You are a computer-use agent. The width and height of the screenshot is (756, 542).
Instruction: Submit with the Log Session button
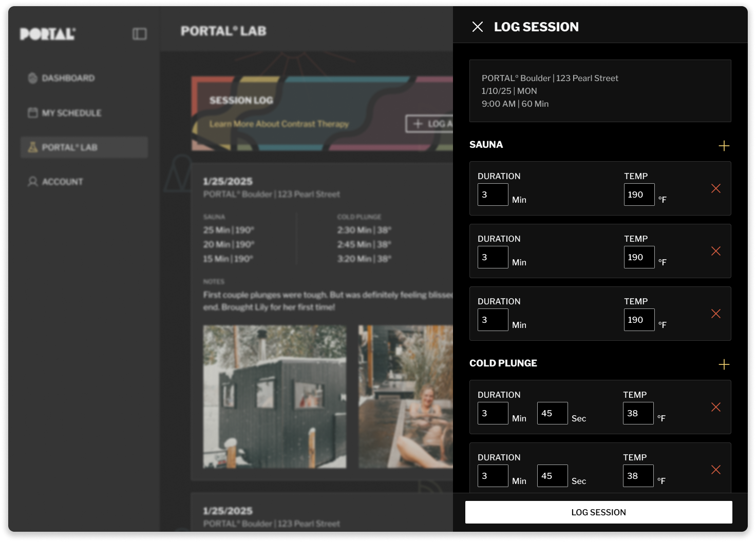click(599, 512)
